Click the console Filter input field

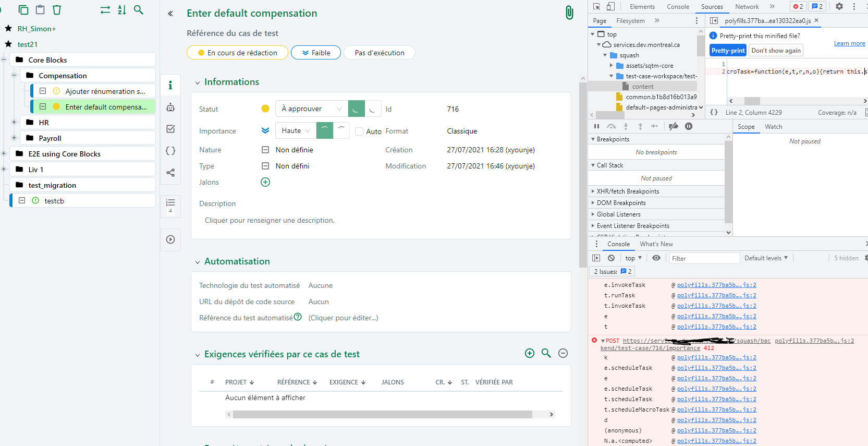pyautogui.click(x=704, y=258)
